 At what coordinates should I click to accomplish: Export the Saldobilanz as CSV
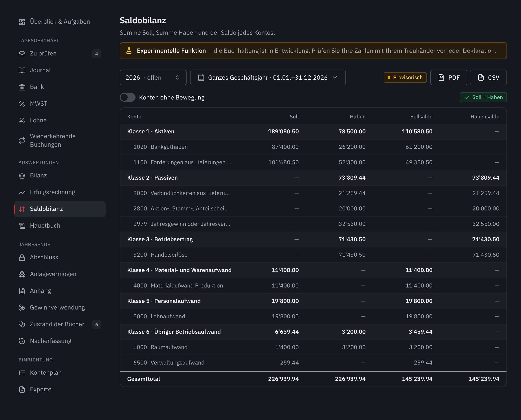click(488, 77)
